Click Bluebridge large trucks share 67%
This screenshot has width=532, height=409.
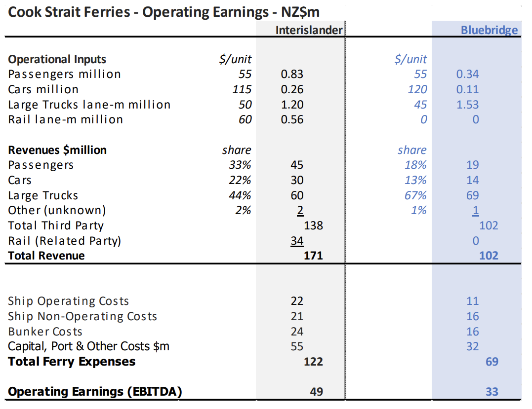[415, 195]
